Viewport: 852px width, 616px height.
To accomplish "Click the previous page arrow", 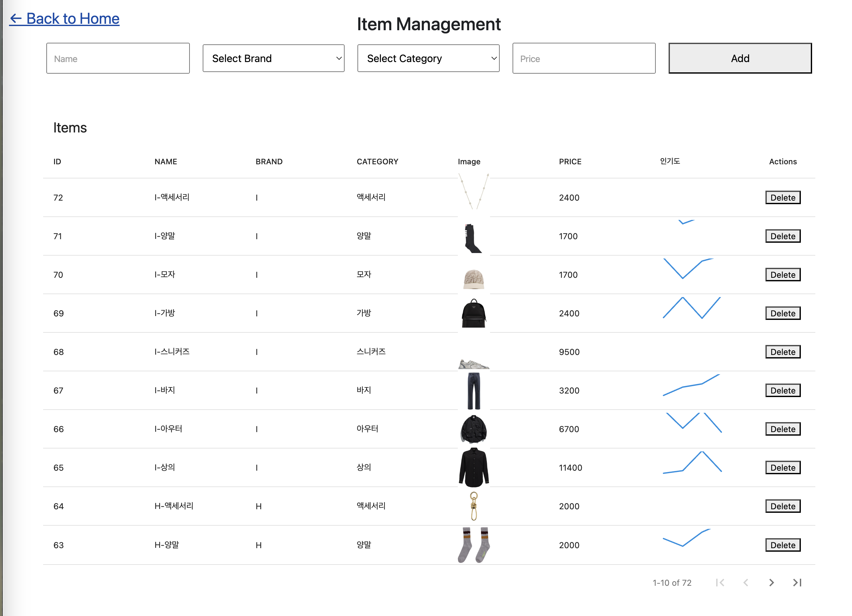I will (746, 583).
